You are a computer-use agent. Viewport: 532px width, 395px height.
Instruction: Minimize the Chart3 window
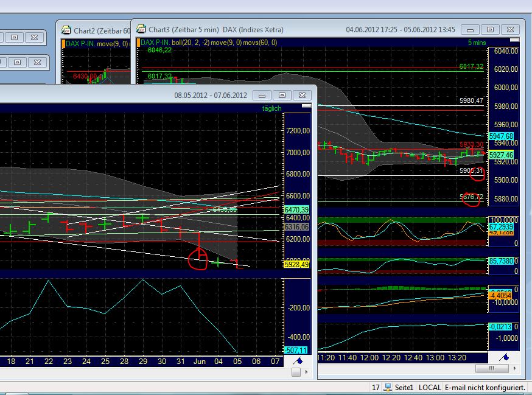[x=470, y=30]
